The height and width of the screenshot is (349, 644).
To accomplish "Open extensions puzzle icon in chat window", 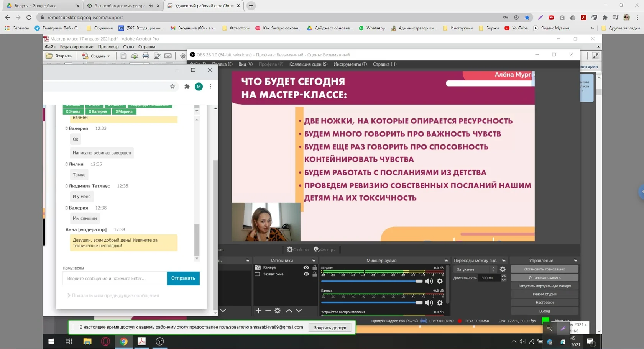I will (x=187, y=87).
